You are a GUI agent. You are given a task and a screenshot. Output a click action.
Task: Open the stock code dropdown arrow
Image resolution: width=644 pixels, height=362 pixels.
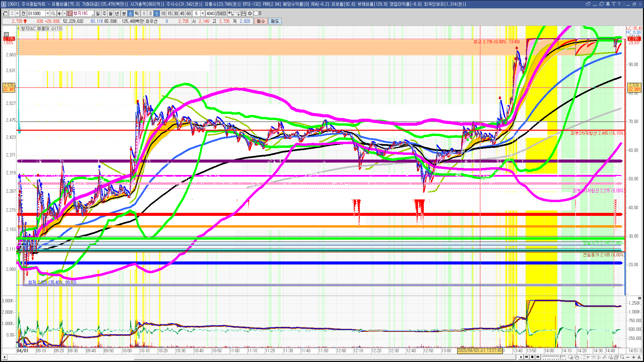[x=48, y=13]
